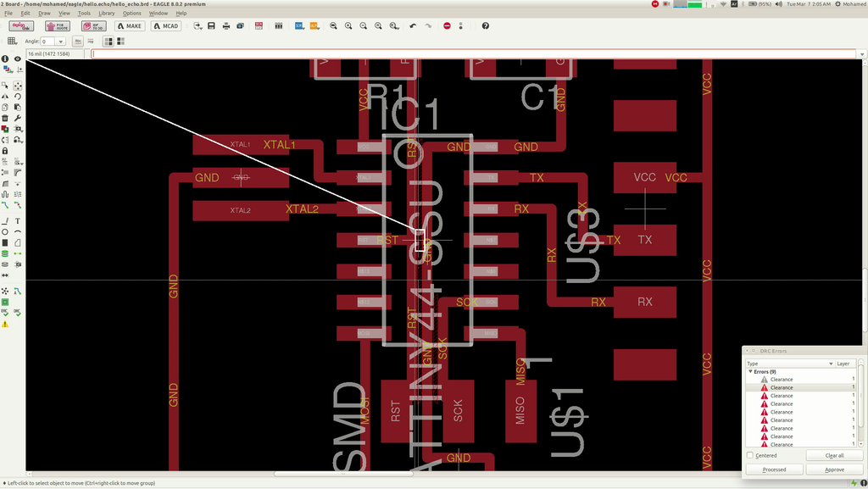
Task: Click the MCAD button
Action: click(166, 26)
